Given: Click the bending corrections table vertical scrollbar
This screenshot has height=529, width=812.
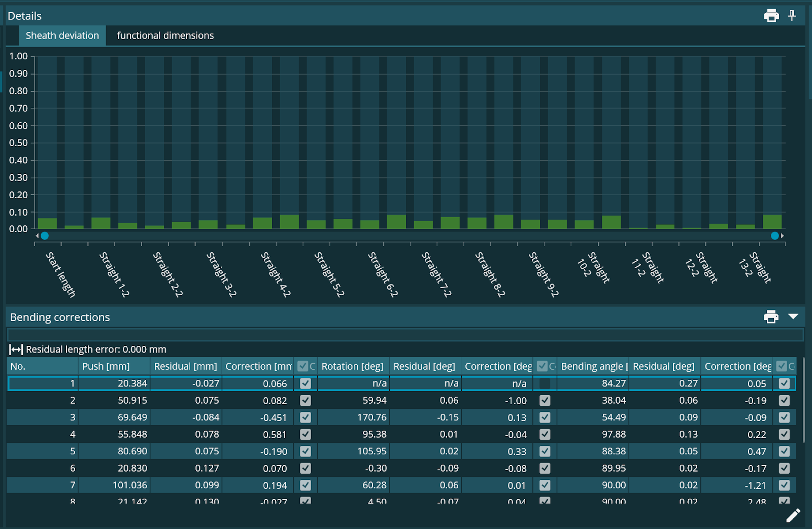Looking at the screenshot, I should coord(804,401).
